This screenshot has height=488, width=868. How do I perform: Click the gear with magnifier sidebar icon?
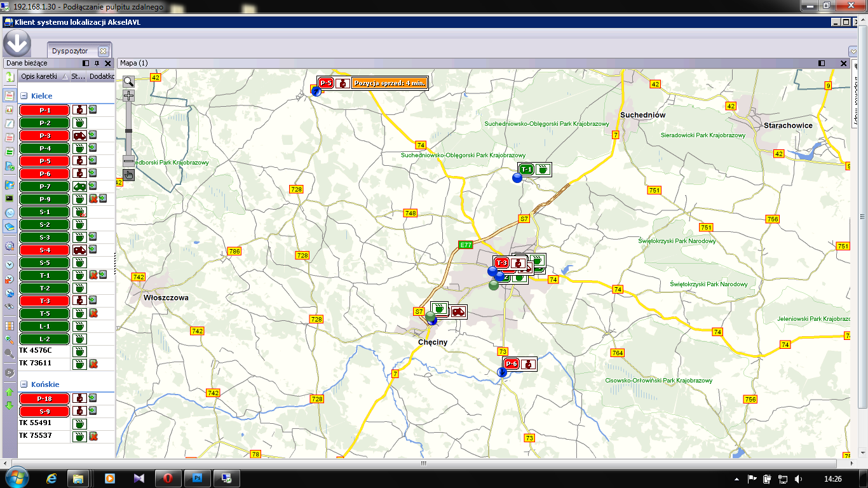(10, 246)
